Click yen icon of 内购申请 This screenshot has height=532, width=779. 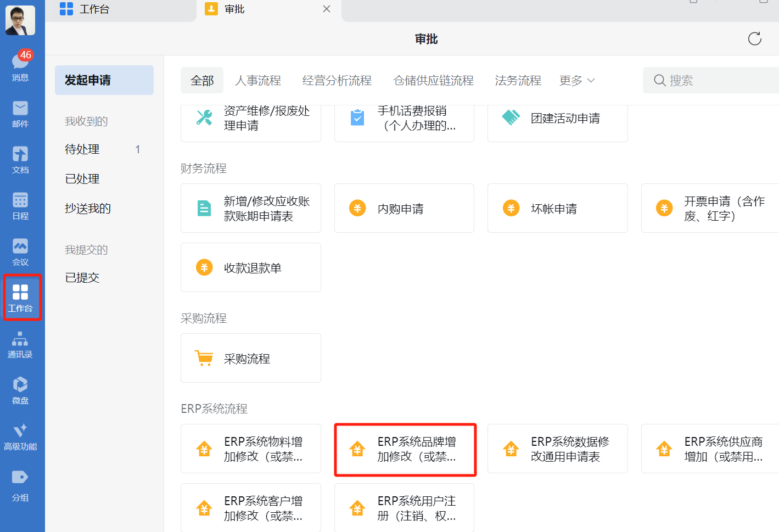point(357,208)
